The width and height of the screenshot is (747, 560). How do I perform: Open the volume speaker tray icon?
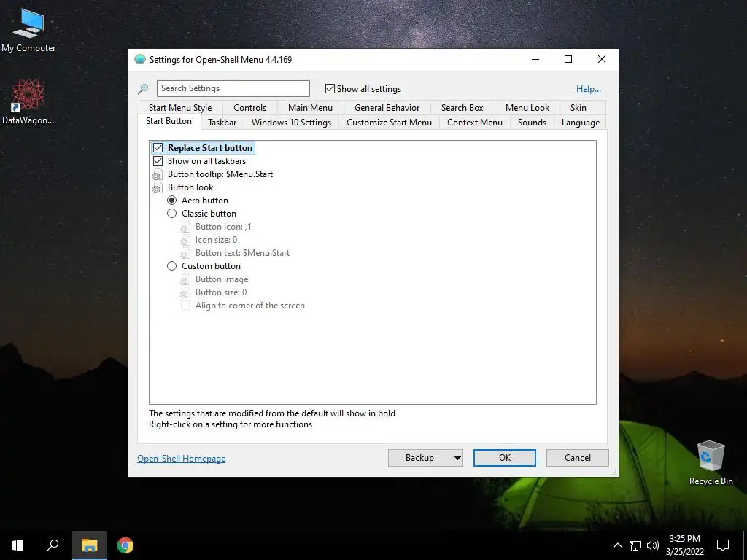653,545
